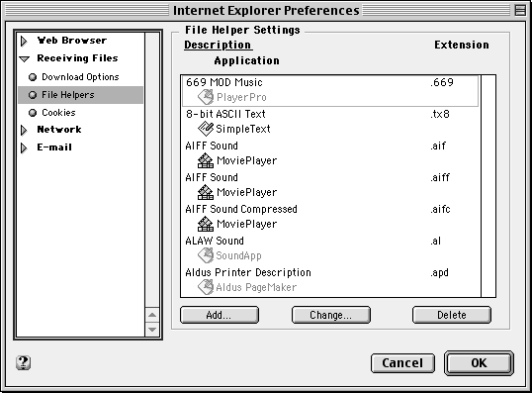
Task: Click the SimpleText application name
Action: click(243, 129)
